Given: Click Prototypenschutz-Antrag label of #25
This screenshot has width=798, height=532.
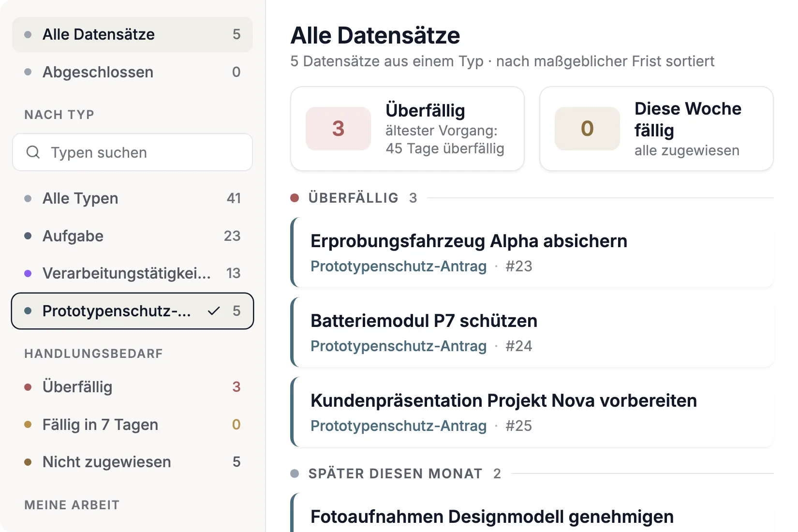Looking at the screenshot, I should click(399, 426).
